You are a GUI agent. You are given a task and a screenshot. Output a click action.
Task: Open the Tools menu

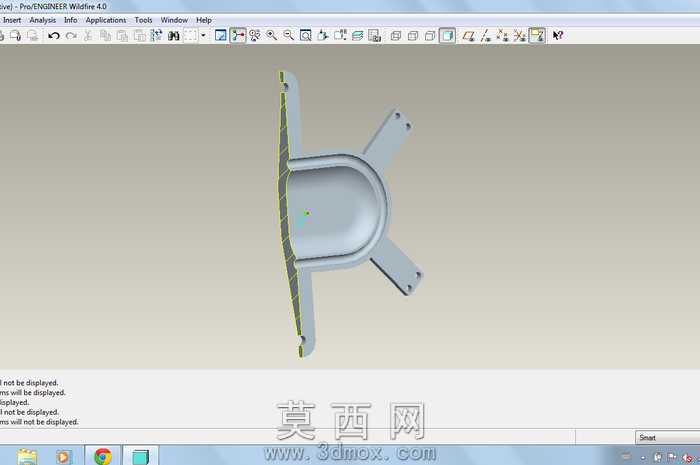point(143,20)
